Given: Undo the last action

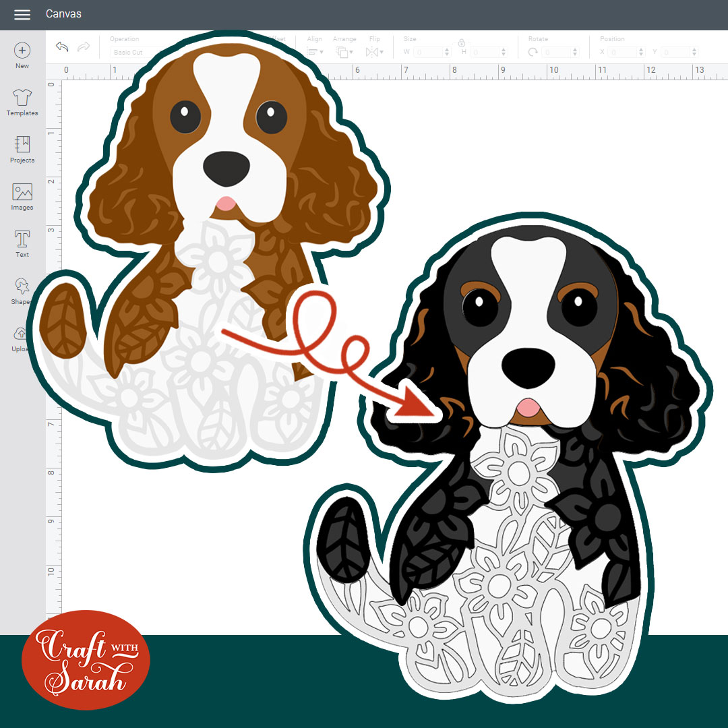Looking at the screenshot, I should point(62,47).
